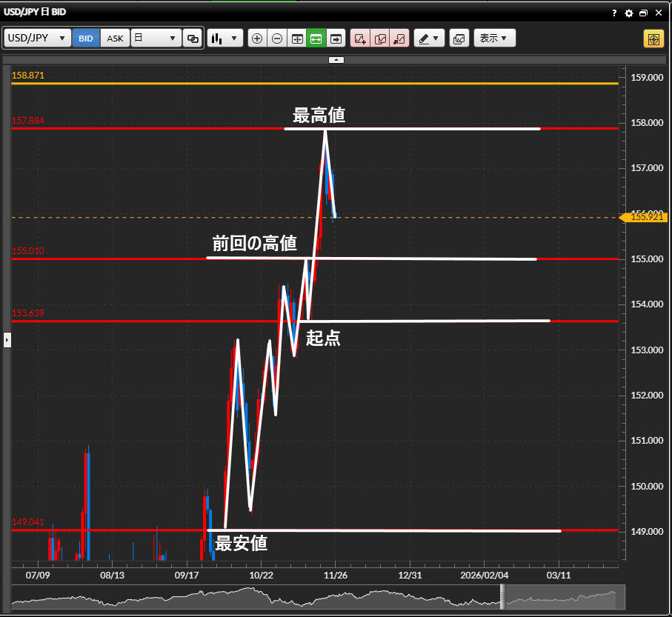Click the range handle on overview navigator
The height and width of the screenshot is (617, 672).
click(x=502, y=596)
